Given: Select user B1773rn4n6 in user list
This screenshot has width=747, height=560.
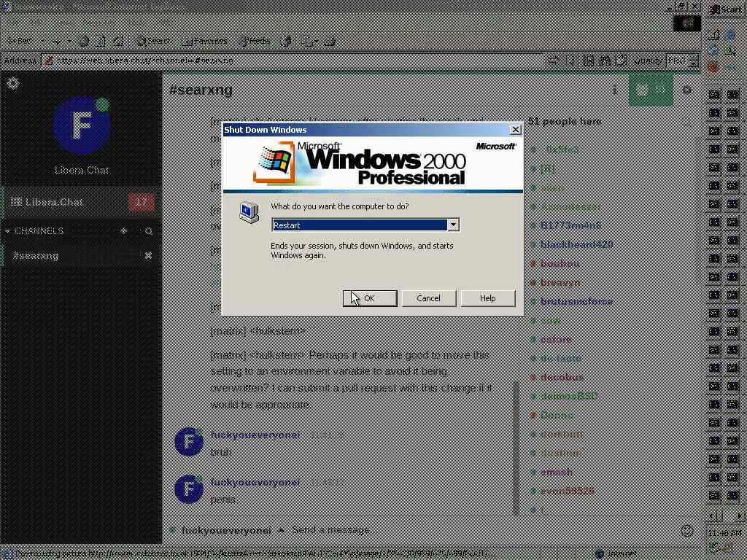Looking at the screenshot, I should (x=570, y=225).
